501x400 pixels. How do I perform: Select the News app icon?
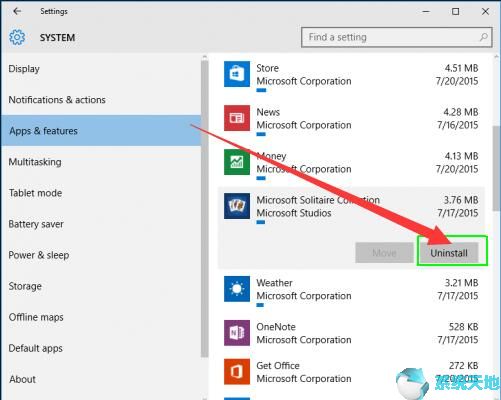(237, 118)
